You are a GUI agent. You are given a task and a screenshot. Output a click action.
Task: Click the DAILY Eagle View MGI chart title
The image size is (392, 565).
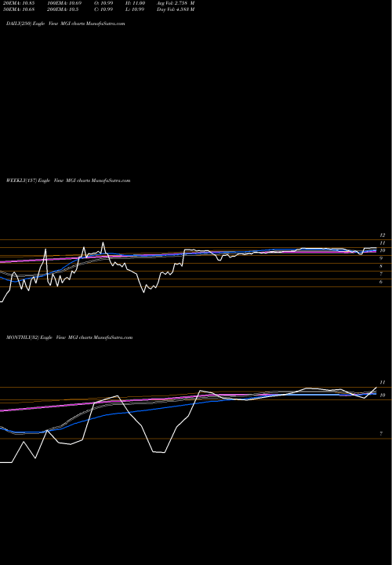[66, 24]
